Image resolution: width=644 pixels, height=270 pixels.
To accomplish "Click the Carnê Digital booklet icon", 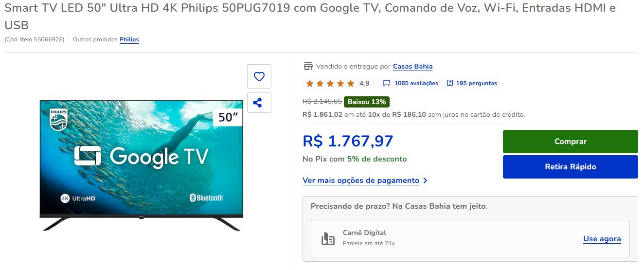I will 327,238.
